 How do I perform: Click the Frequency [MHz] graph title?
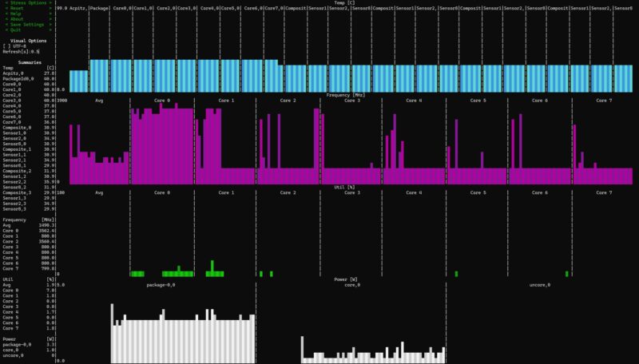click(346, 95)
